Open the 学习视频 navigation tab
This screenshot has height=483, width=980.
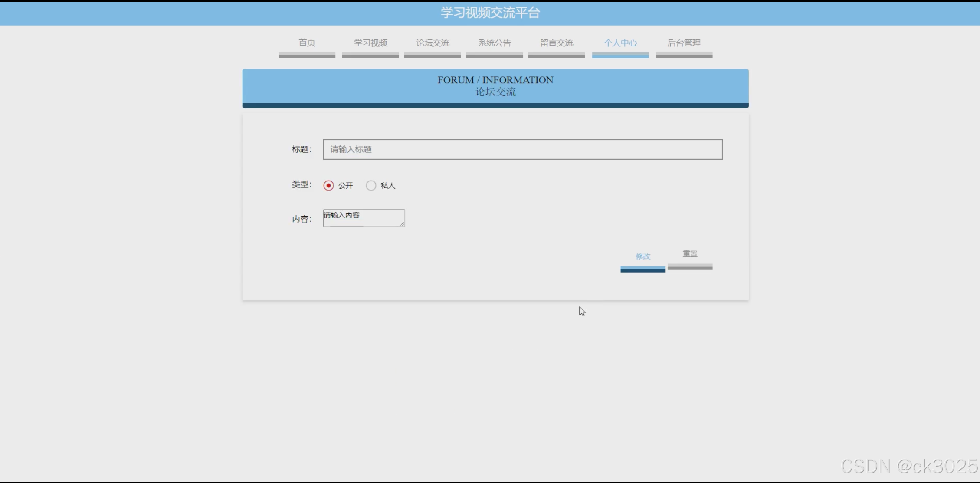370,43
